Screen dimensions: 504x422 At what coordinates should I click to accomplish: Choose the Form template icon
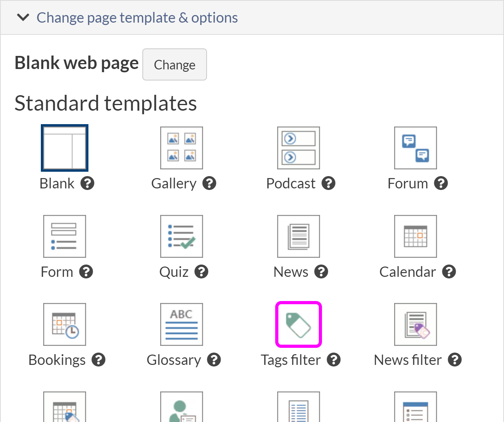64,236
